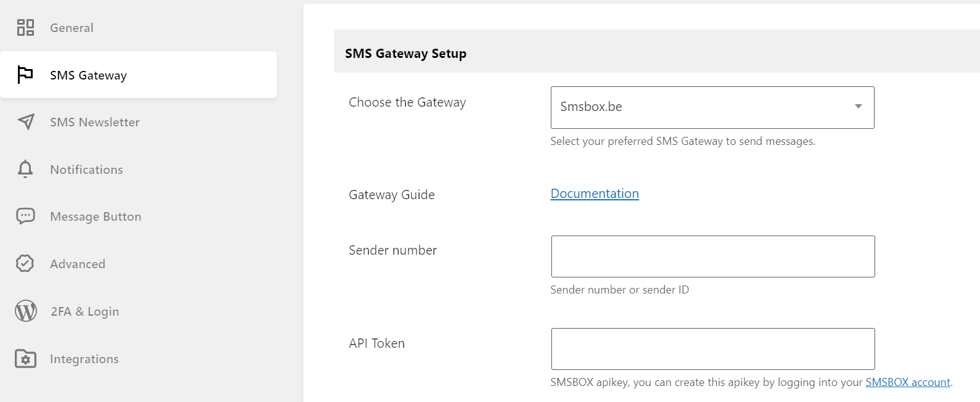The height and width of the screenshot is (402, 980).
Task: Click the Notifications bell icon
Action: point(25,169)
